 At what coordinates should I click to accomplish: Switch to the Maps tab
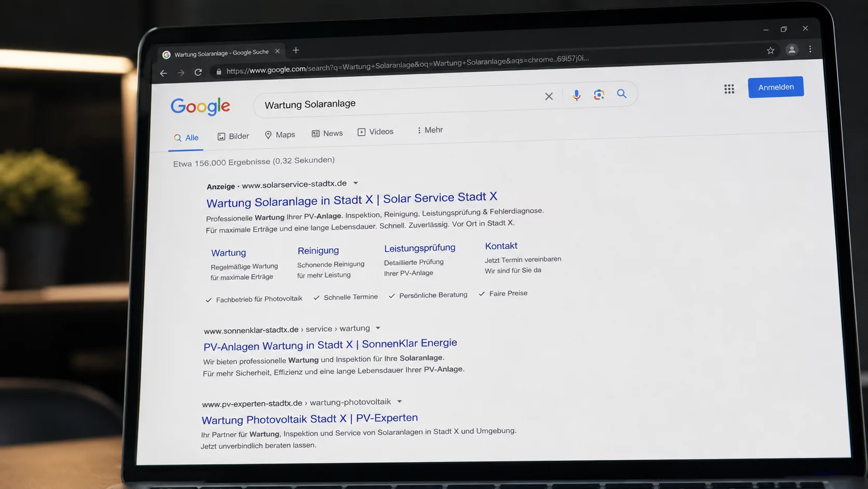tap(280, 135)
